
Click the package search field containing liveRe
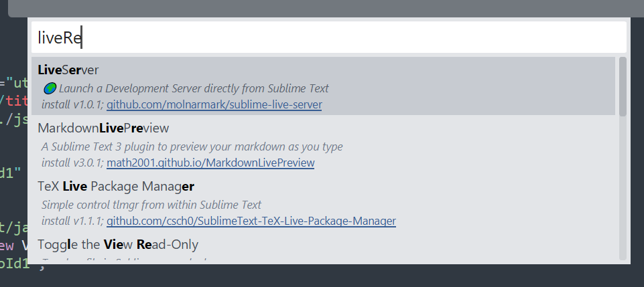328,37
